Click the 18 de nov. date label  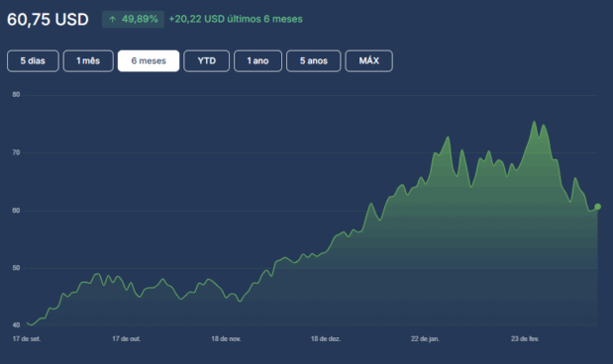pos(226,338)
